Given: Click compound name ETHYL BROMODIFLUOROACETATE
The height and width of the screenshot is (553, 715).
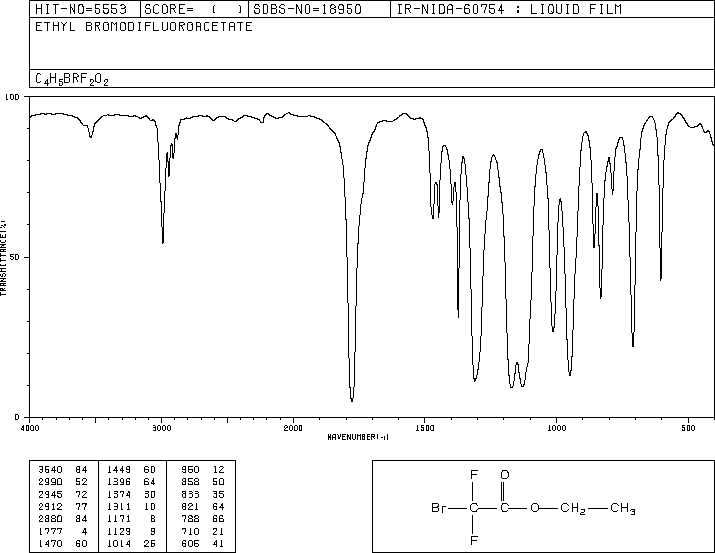Looking at the screenshot, I should coord(144,27).
